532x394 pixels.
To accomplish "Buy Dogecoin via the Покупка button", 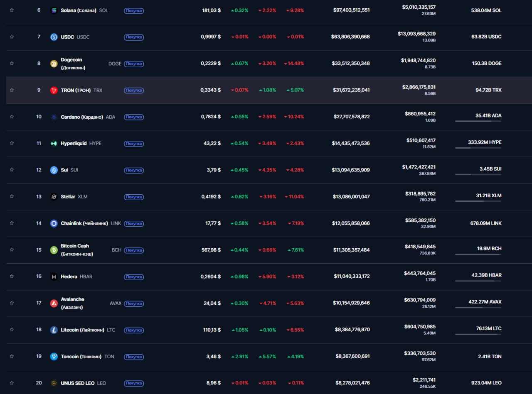I will coord(134,64).
